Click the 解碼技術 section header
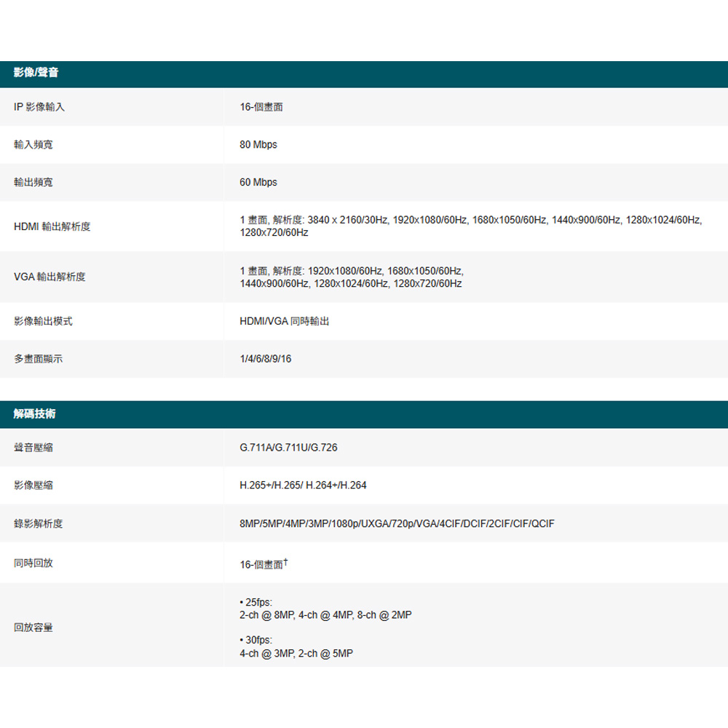728x728 pixels. (x=34, y=414)
